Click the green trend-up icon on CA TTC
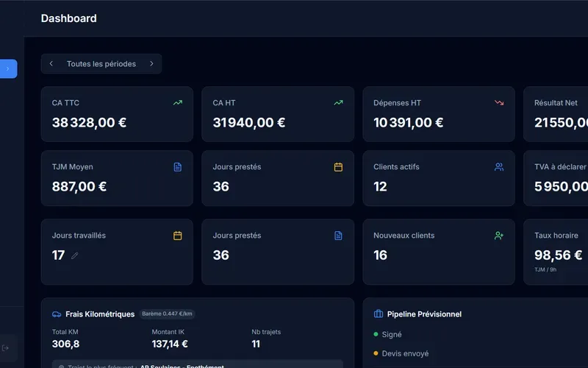Screen dimensions: 588x368 (x=178, y=102)
